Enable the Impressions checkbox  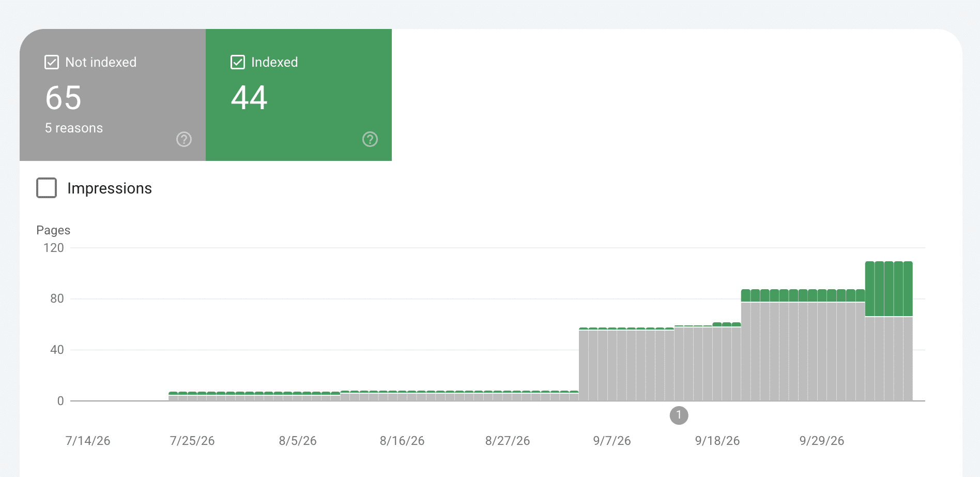point(47,188)
